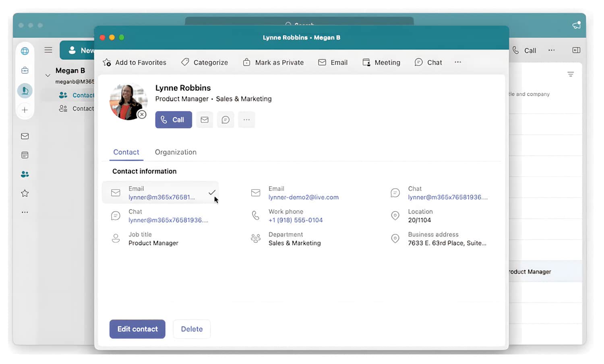Screen dimensions: 604x364
Task: Add contact to Favorites
Action: (134, 63)
